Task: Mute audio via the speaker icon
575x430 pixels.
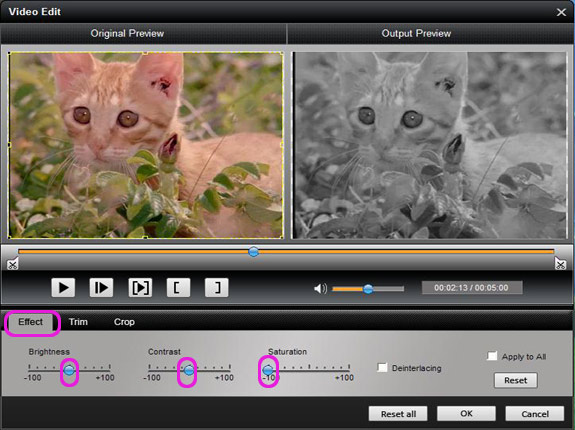Action: 320,288
